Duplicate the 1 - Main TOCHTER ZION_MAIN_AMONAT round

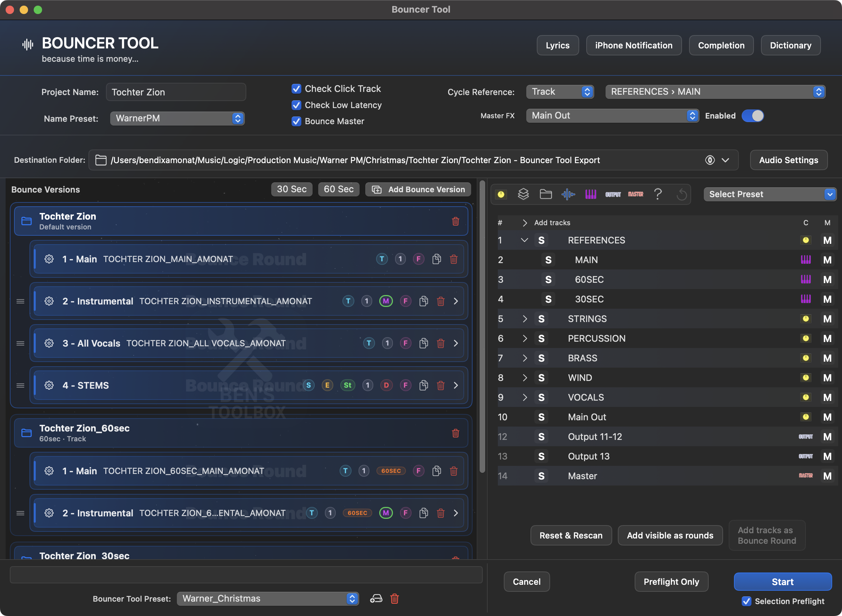coord(436,259)
